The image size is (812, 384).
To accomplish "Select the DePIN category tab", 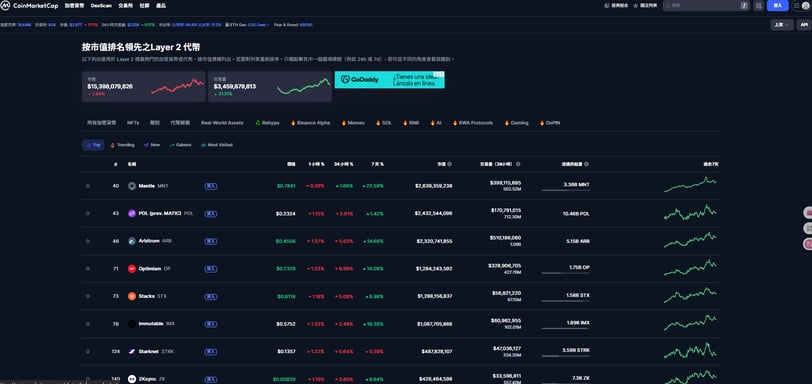I will [550, 123].
